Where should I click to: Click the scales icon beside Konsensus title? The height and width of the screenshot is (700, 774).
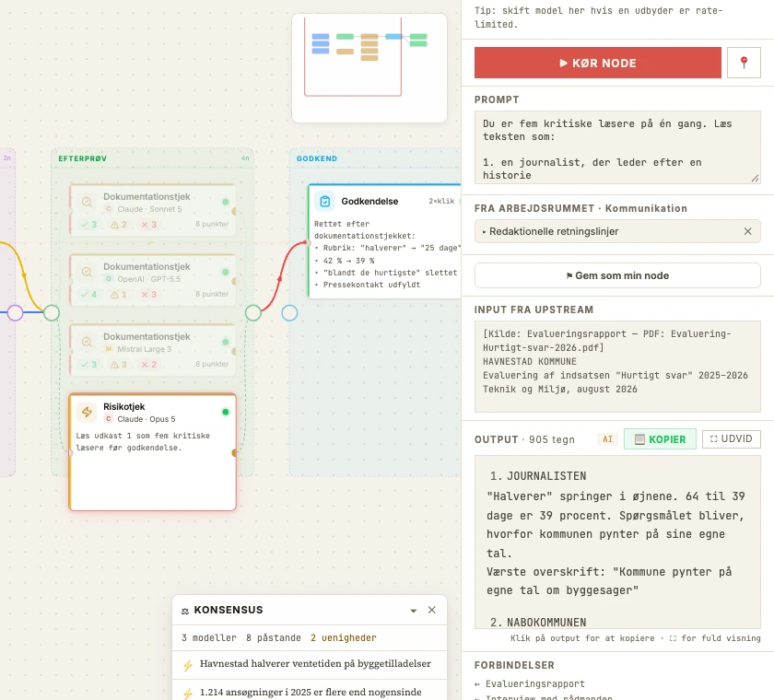185,611
